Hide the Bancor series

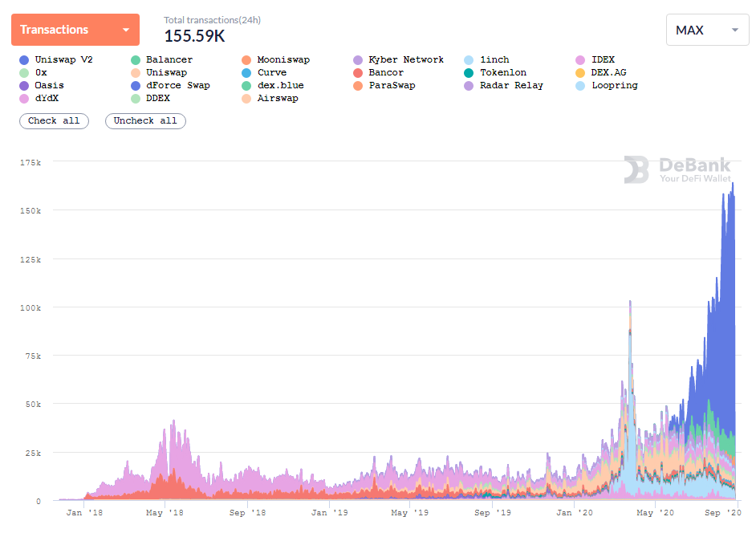click(x=378, y=73)
